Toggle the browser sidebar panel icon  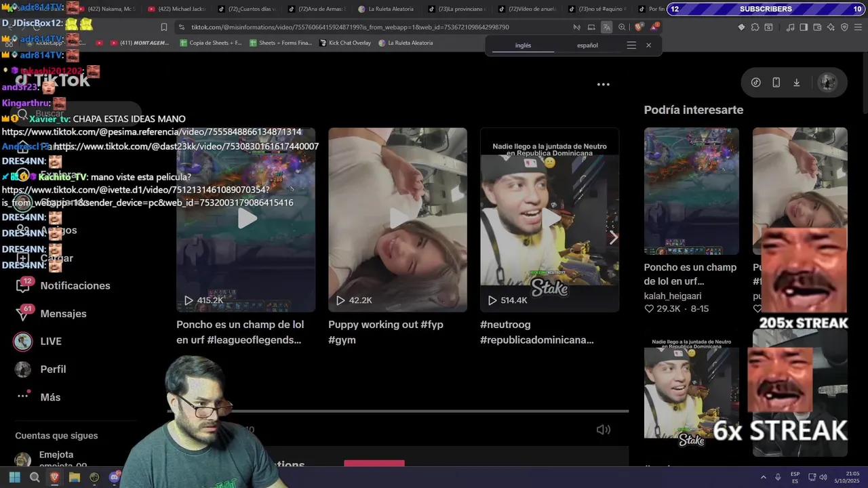pos(804,27)
